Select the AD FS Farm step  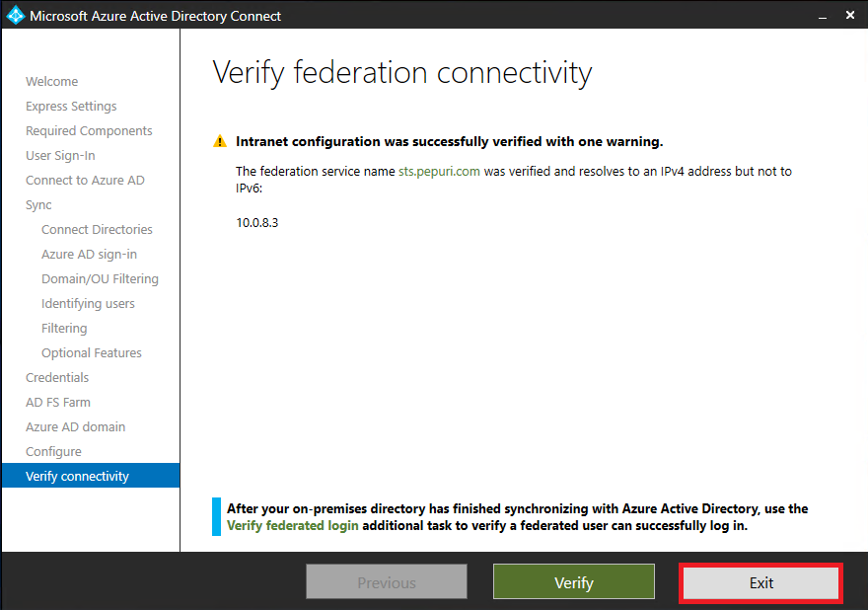(x=57, y=403)
